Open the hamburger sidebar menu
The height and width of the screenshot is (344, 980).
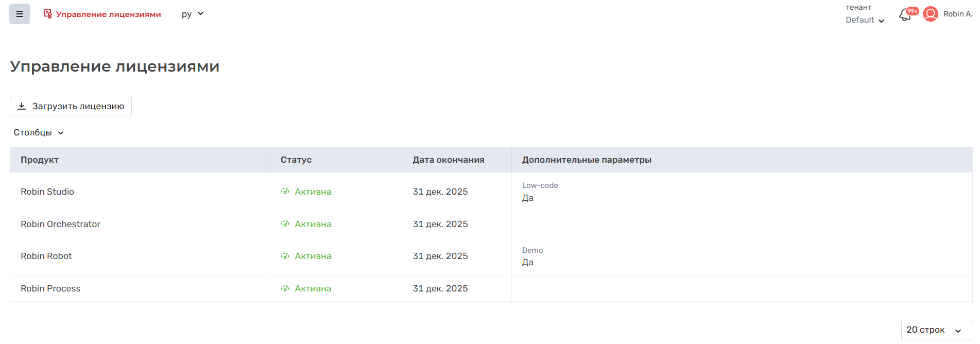(x=20, y=14)
